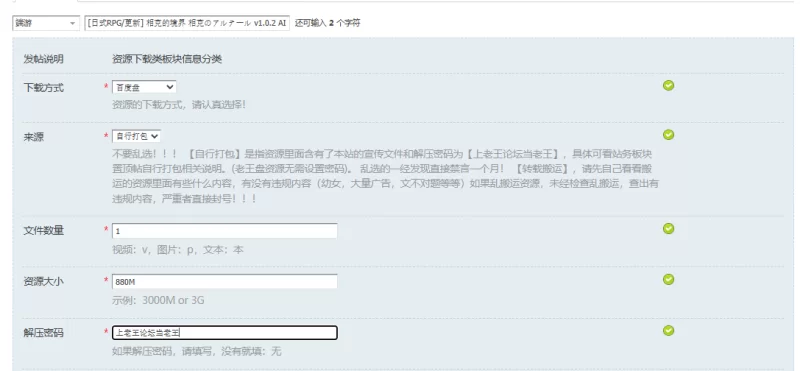
Task: Click the 解压密码 input field
Action: [224, 333]
